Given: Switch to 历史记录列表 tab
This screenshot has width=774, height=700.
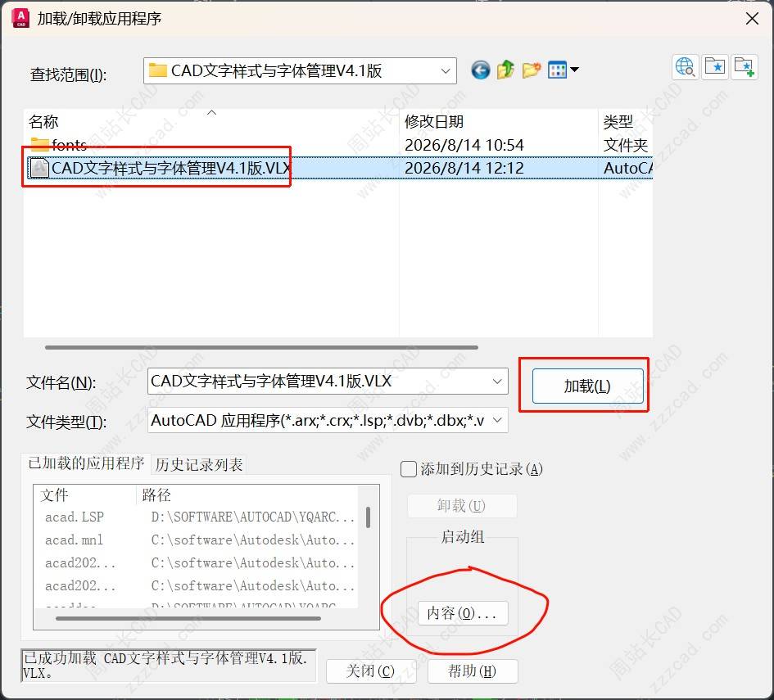Looking at the screenshot, I should [x=199, y=465].
